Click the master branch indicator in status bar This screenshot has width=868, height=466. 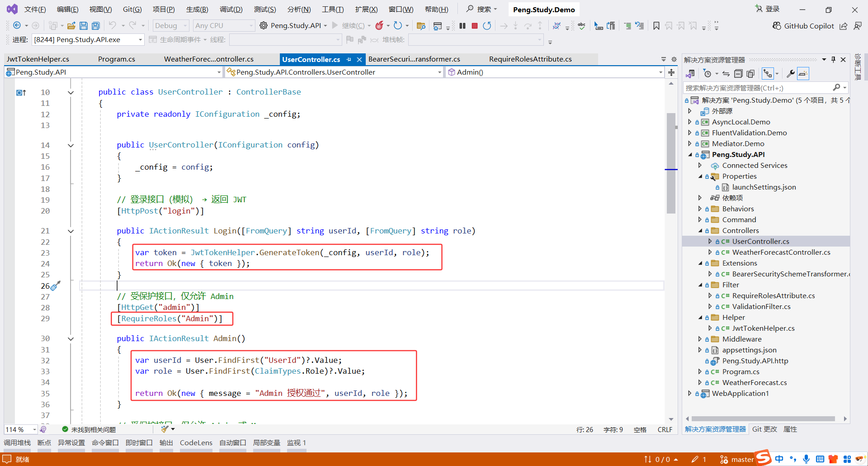tap(737, 460)
